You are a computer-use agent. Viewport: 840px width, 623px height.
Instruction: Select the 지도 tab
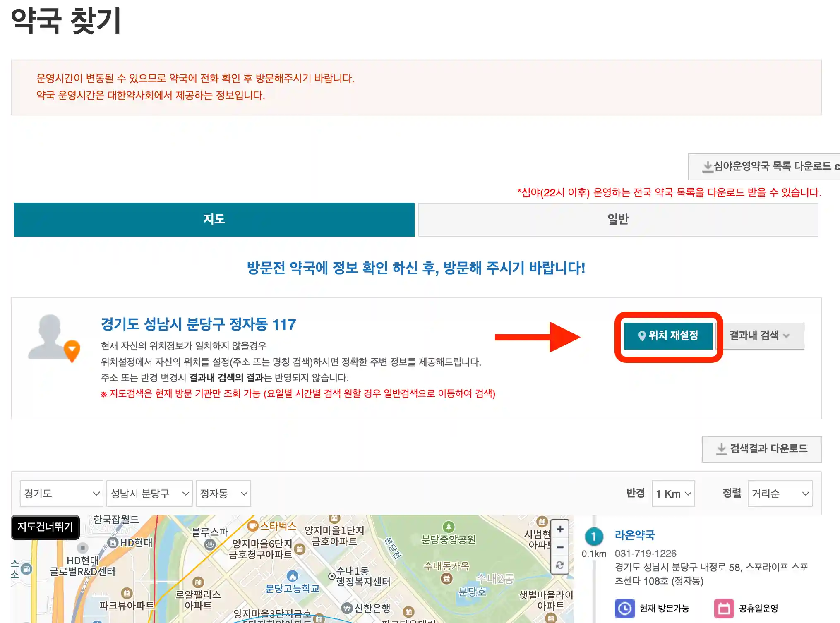(x=214, y=219)
